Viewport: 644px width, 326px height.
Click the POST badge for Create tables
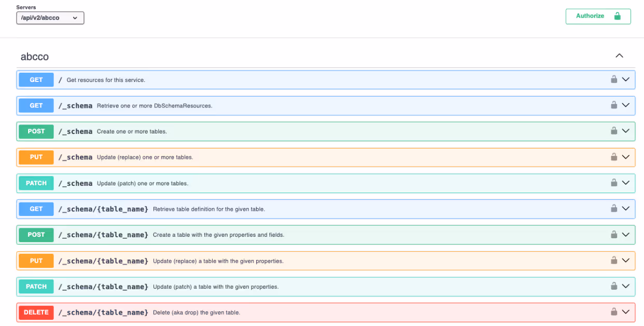(36, 131)
